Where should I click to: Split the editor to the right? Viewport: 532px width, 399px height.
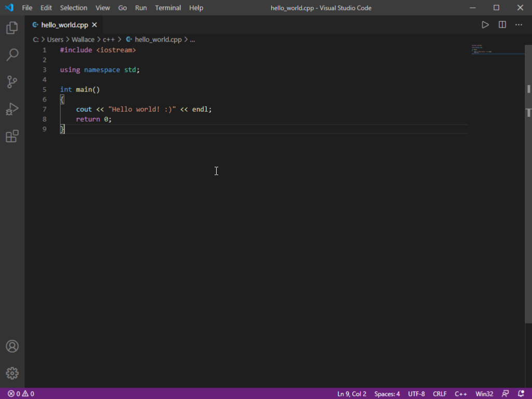click(x=502, y=24)
